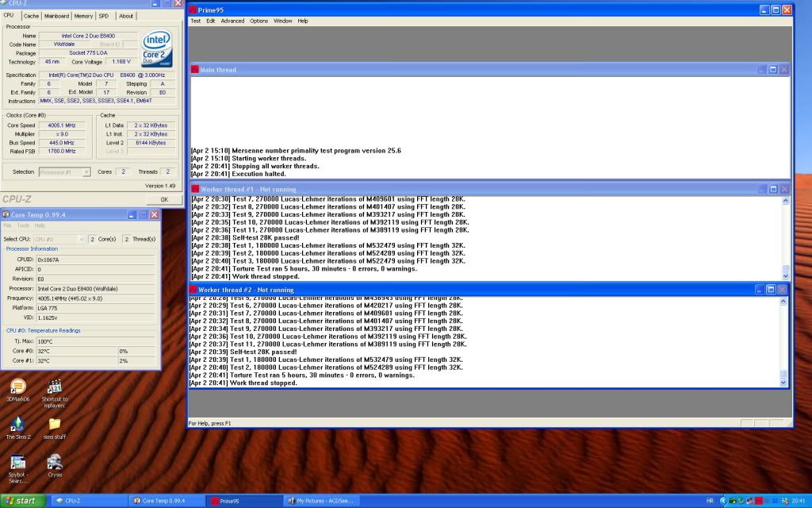Switch to the Mainboard tab in CPU-Z

tap(56, 16)
